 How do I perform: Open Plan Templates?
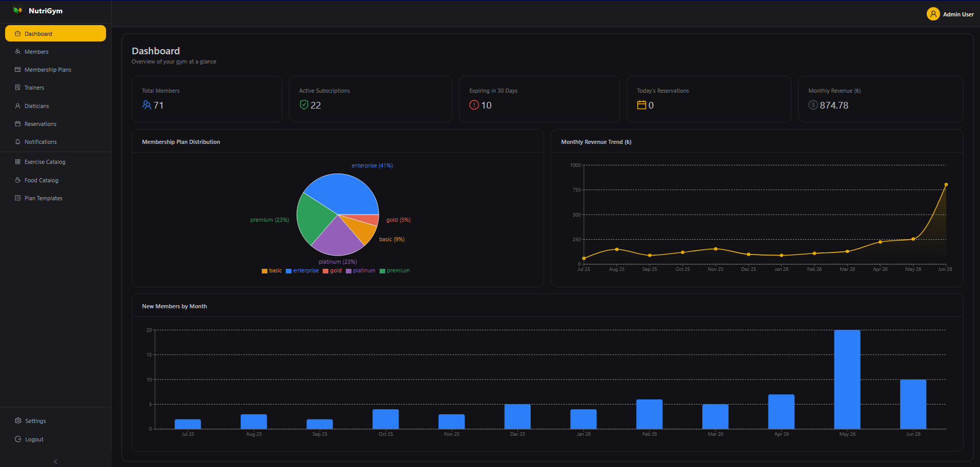click(x=55, y=198)
